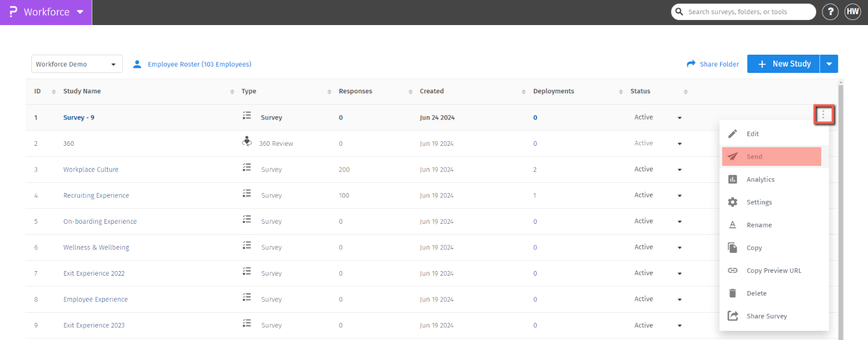Click the HW user avatar

pos(853,12)
